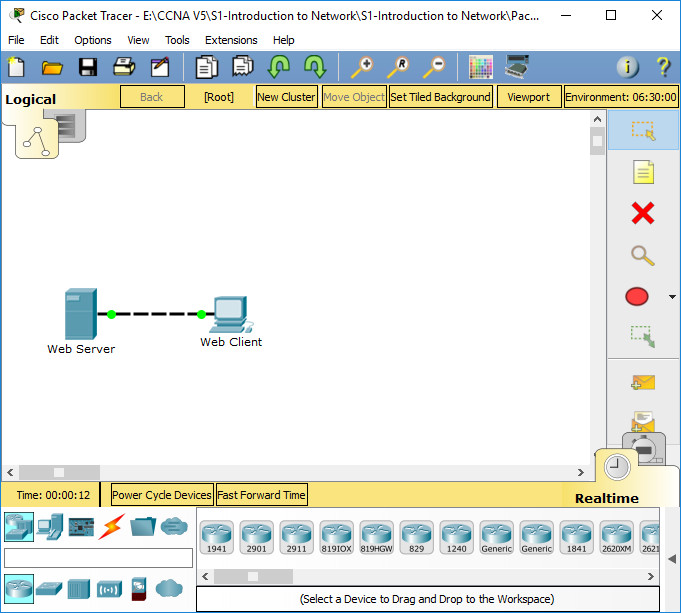Select the Switches subcategory icon

click(x=49, y=589)
